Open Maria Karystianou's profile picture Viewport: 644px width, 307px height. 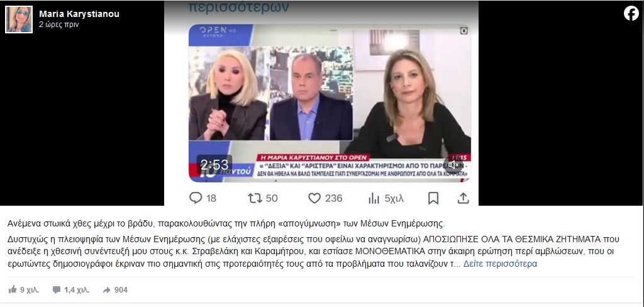[x=19, y=20]
